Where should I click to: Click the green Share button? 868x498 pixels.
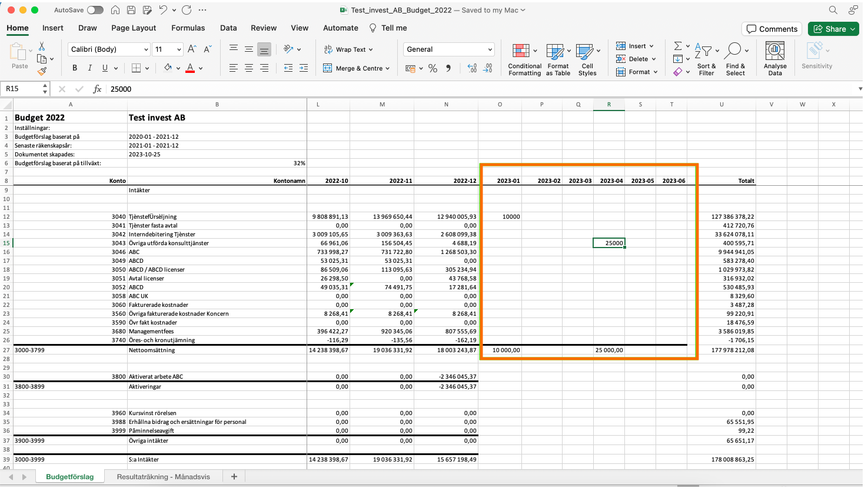[x=833, y=29]
